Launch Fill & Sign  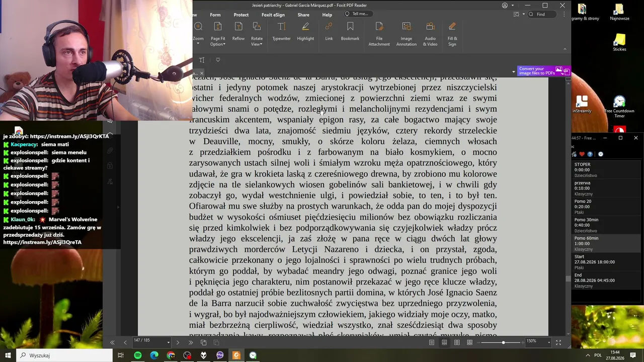452,34
